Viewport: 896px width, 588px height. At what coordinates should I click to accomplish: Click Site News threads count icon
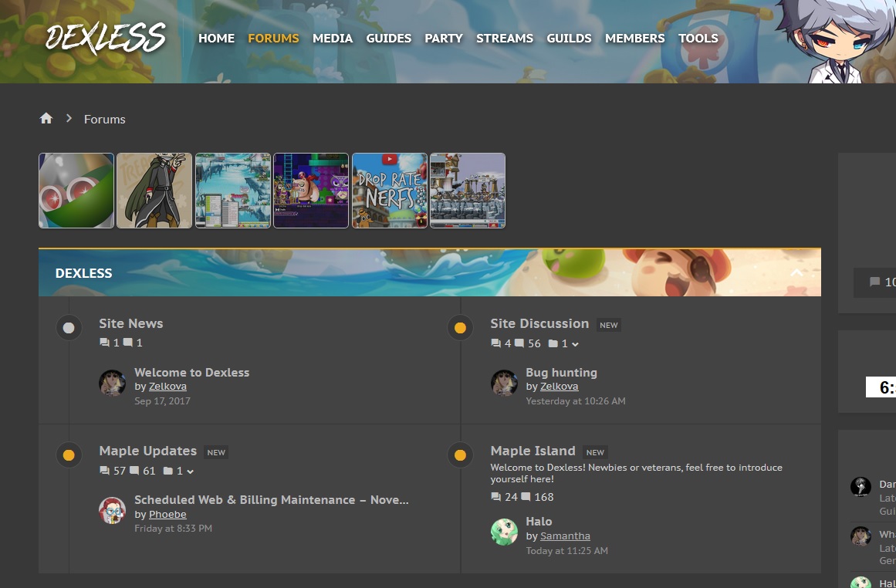click(x=104, y=343)
